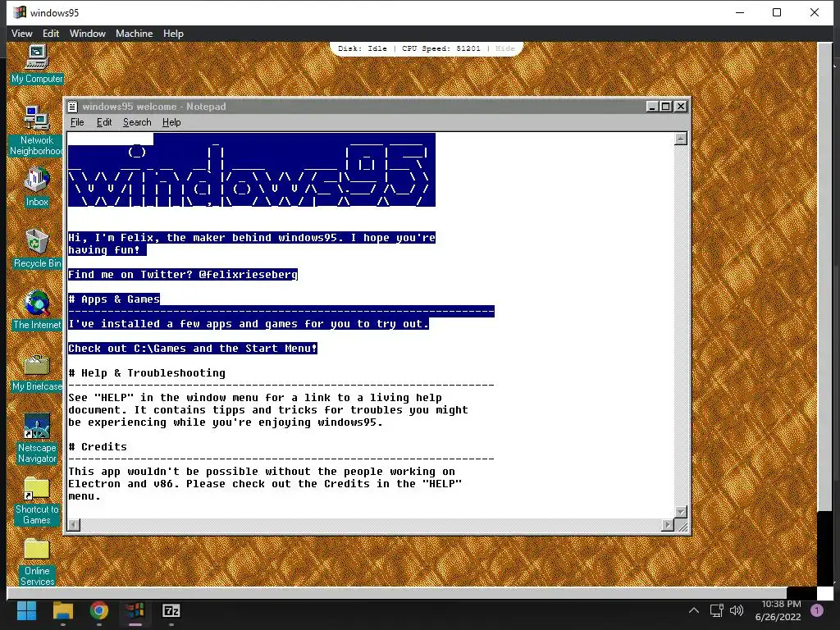The height and width of the screenshot is (630, 840).
Task: Open volume control tray icon
Action: (x=737, y=610)
